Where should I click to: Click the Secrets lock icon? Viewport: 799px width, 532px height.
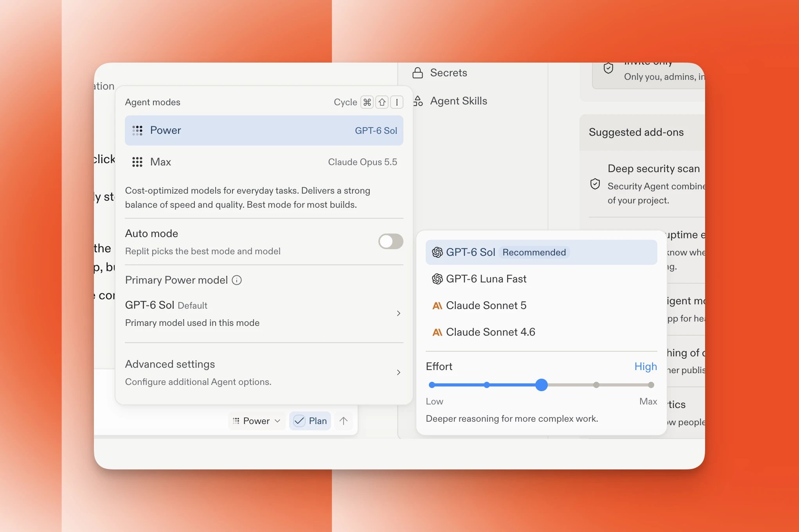point(418,73)
